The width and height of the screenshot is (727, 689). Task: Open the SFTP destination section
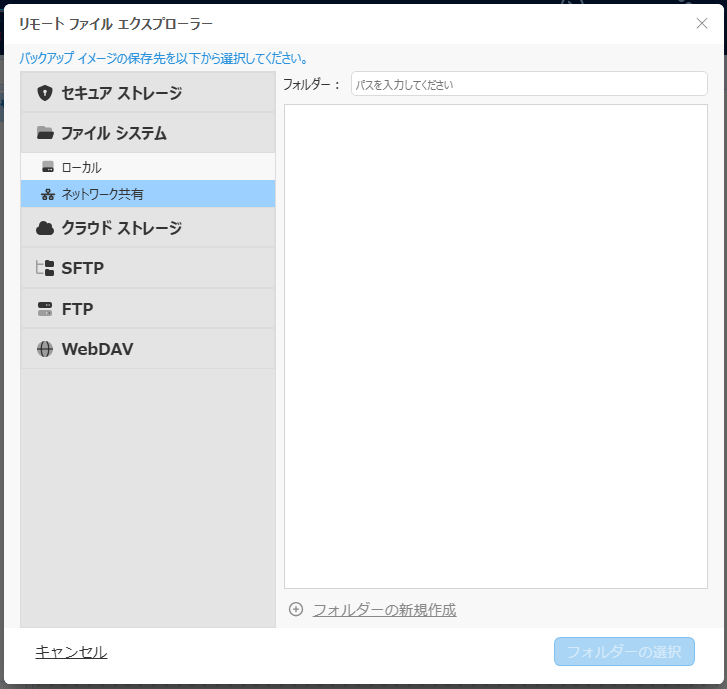pos(148,268)
